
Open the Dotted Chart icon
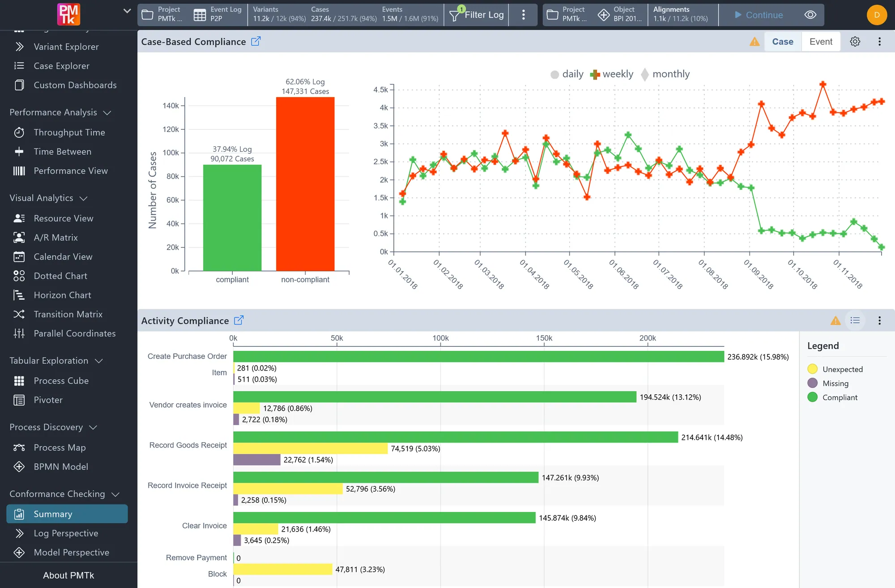coord(19,276)
